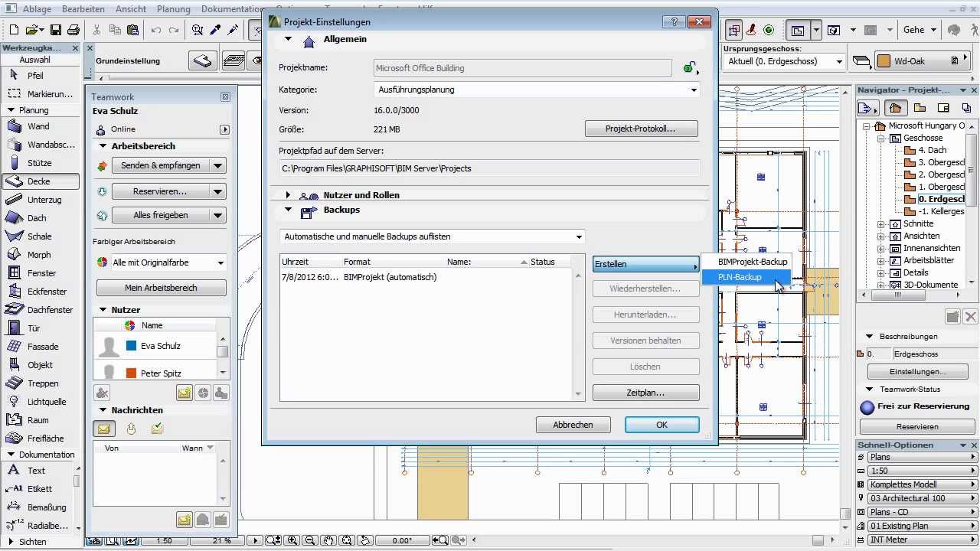The image size is (980, 551).
Task: Select the -1. Kellergeschoss tree item
Action: click(934, 212)
